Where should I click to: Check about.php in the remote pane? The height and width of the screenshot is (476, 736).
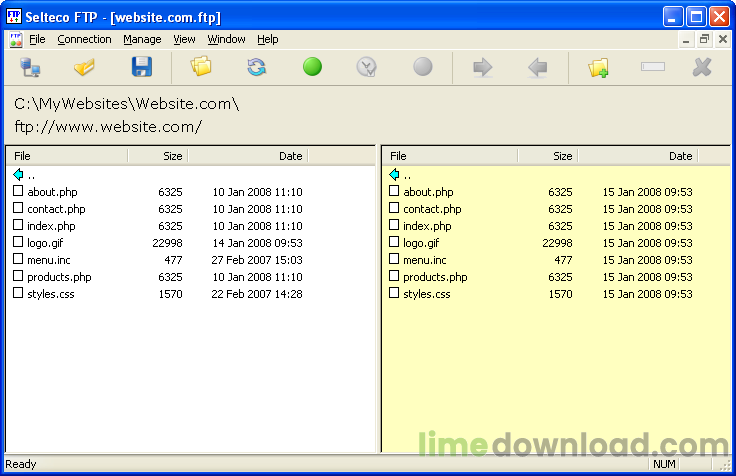(394, 191)
